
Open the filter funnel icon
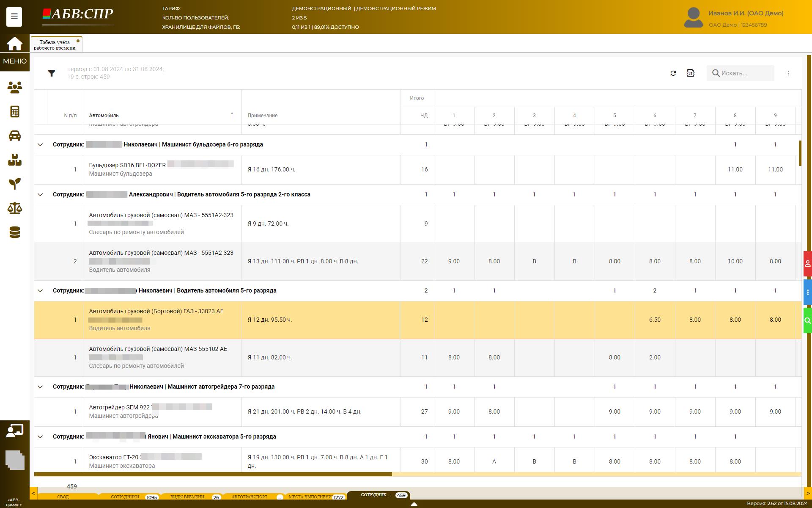coord(52,73)
